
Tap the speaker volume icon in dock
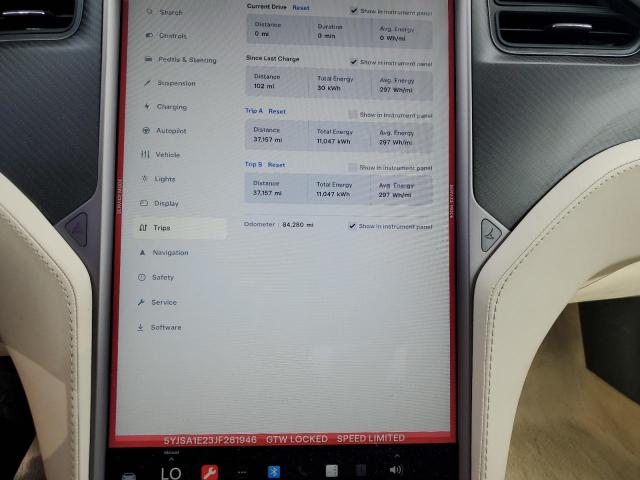396,470
